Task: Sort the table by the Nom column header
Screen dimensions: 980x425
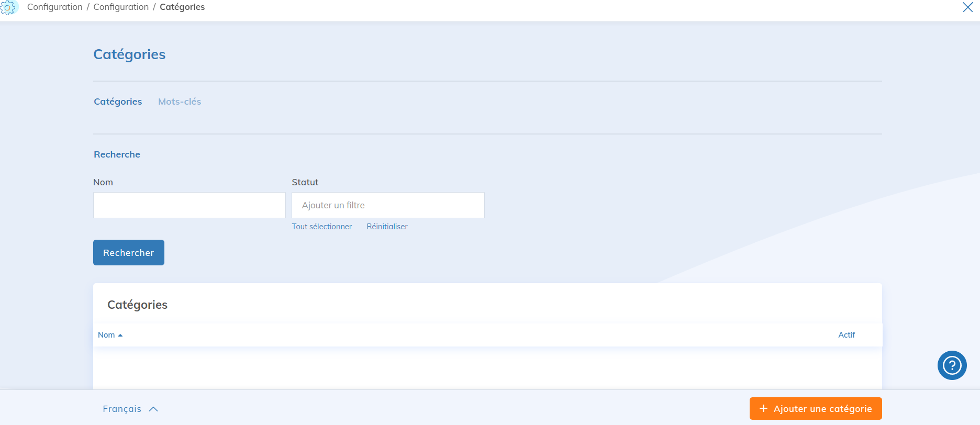Action: point(106,335)
